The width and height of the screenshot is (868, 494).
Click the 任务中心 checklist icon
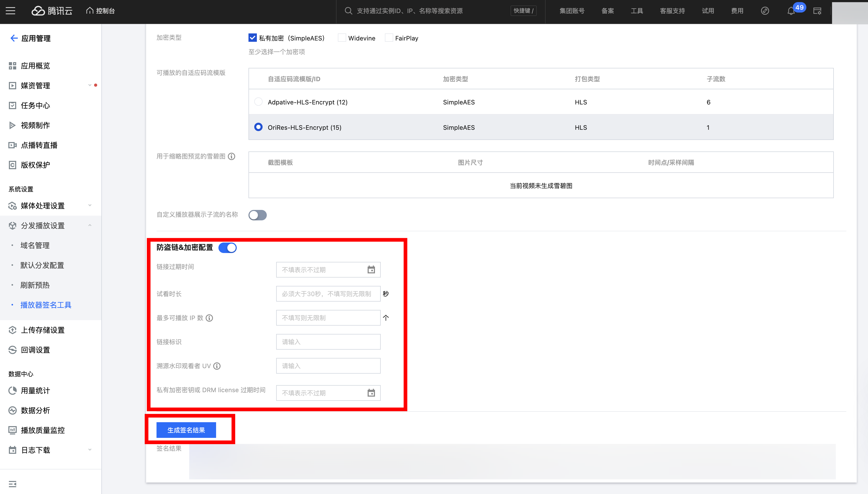click(13, 105)
